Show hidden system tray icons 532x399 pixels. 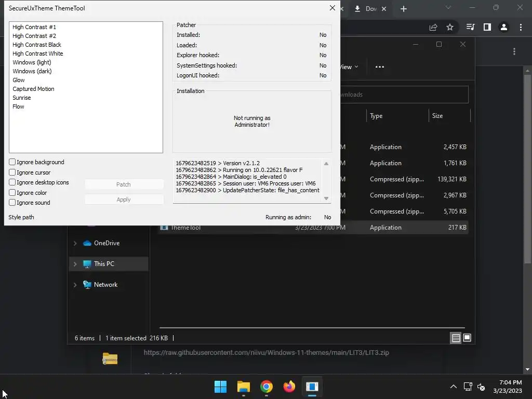coord(453,387)
